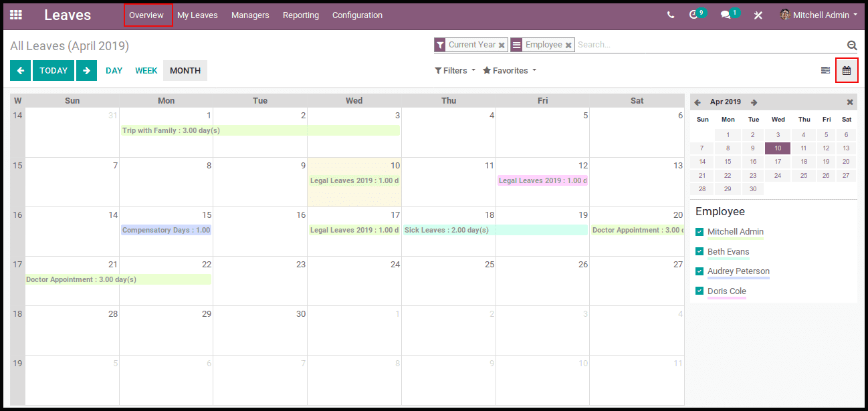This screenshot has height=411, width=868.
Task: Toggle Beth Evans employee checkbox
Action: tap(699, 251)
